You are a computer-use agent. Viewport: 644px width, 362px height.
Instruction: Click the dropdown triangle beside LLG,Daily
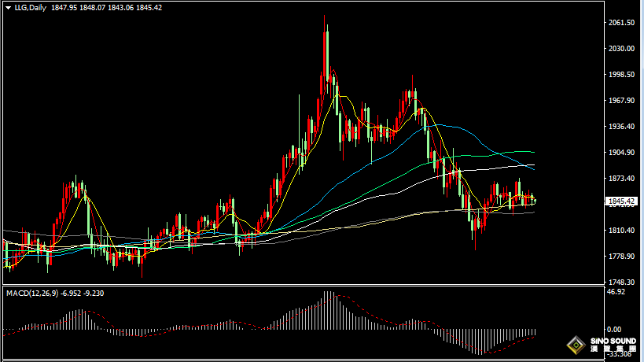(x=8, y=8)
